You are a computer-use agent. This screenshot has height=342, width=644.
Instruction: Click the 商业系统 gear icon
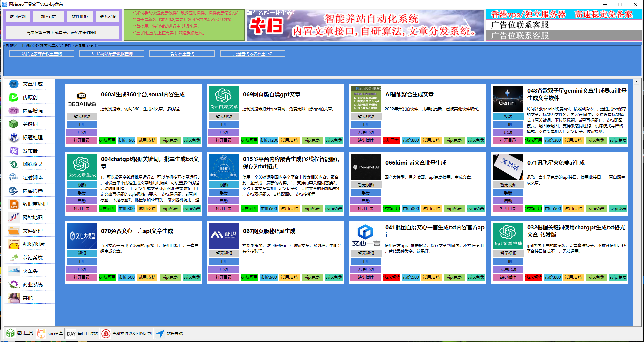14,284
